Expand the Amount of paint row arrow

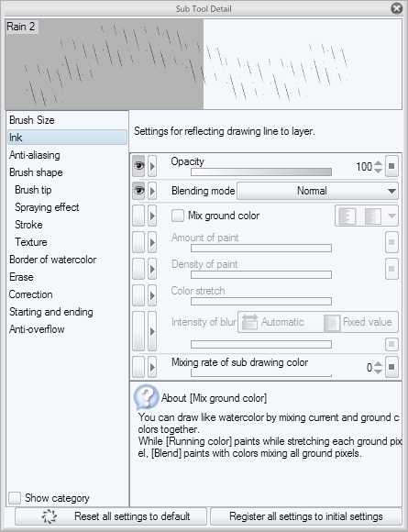click(152, 242)
